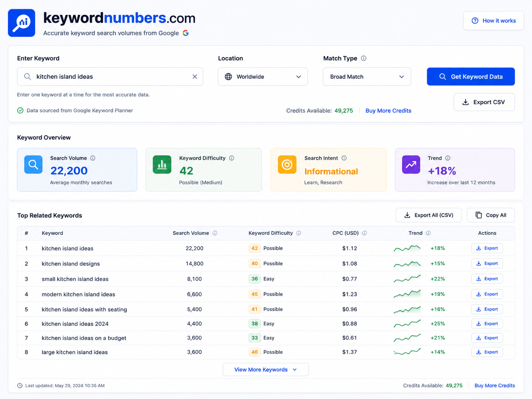Viewport: 532px width, 399px height.
Task: Click the info icon beside Match Type
Action: [x=363, y=58]
